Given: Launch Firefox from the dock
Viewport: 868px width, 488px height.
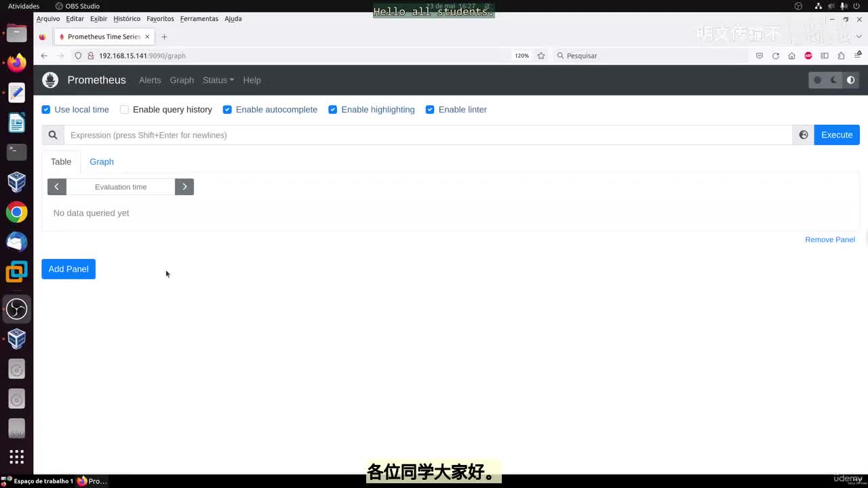Looking at the screenshot, I should click(x=17, y=63).
